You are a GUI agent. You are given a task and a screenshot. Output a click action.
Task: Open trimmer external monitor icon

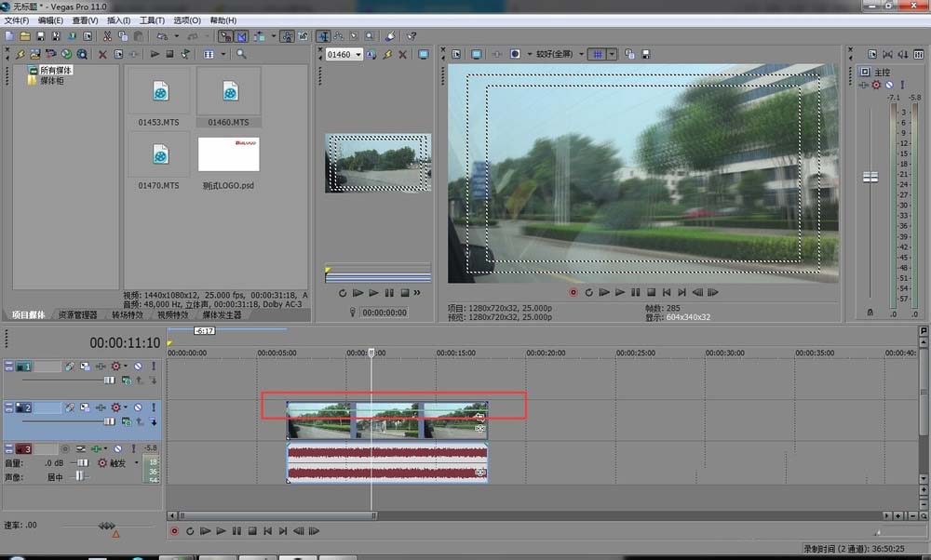pyautogui.click(x=424, y=54)
